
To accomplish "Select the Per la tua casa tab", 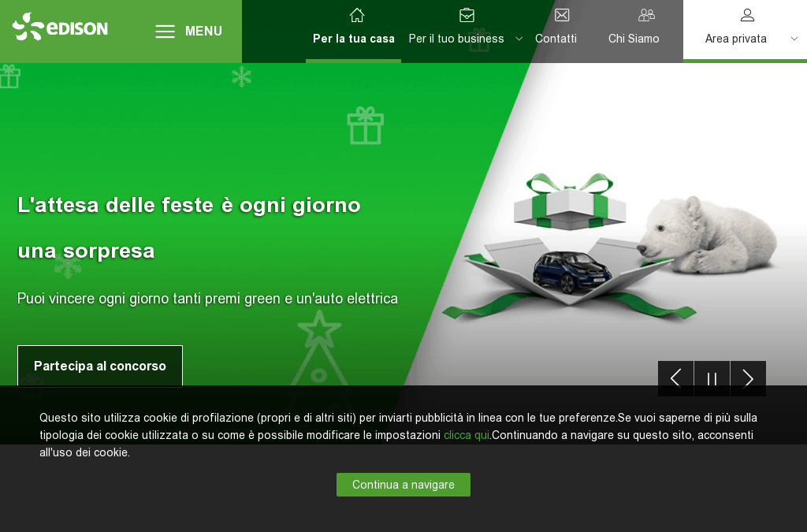I will 354,39.
